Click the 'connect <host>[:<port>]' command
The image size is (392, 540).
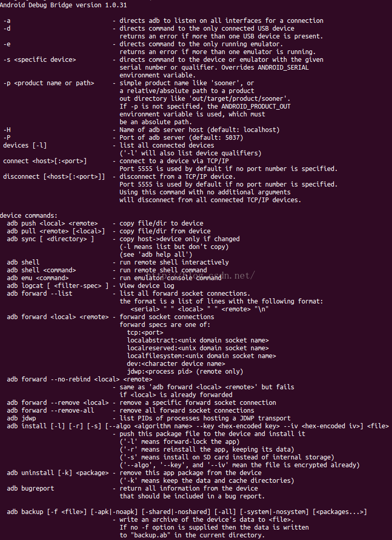tap(45, 161)
